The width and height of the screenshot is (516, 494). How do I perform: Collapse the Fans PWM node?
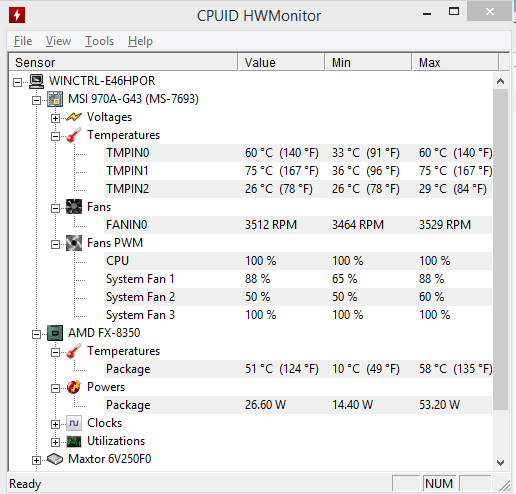point(55,244)
